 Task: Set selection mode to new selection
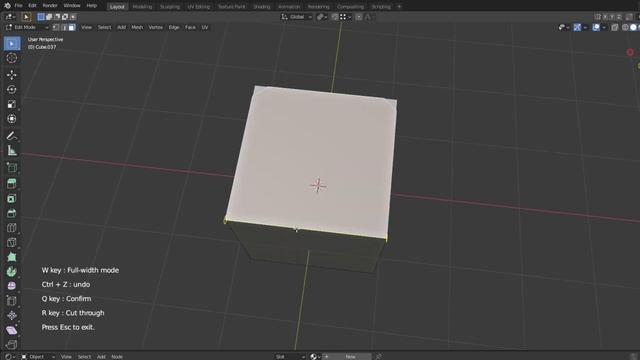click(x=41, y=17)
